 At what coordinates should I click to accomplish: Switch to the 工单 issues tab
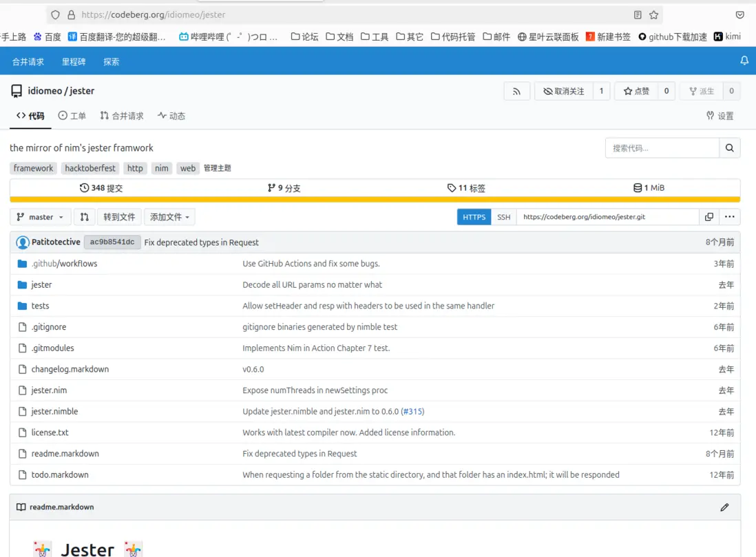point(72,116)
